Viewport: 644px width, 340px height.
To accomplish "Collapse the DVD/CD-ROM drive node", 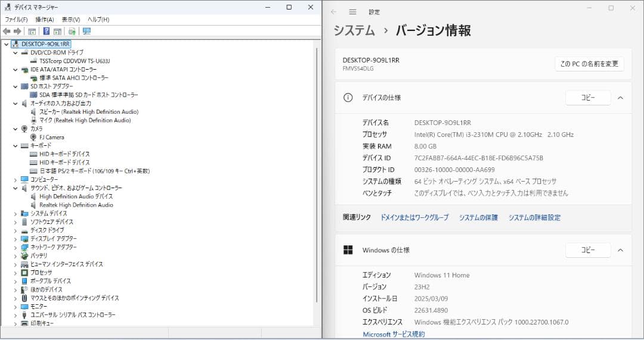I will 15,52.
